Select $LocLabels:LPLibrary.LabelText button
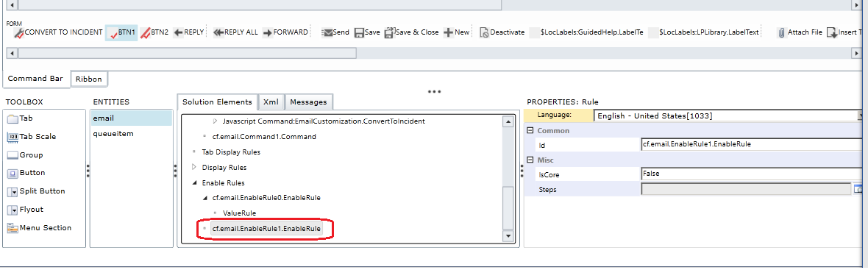Screen dimensions: 868x270 point(704,32)
